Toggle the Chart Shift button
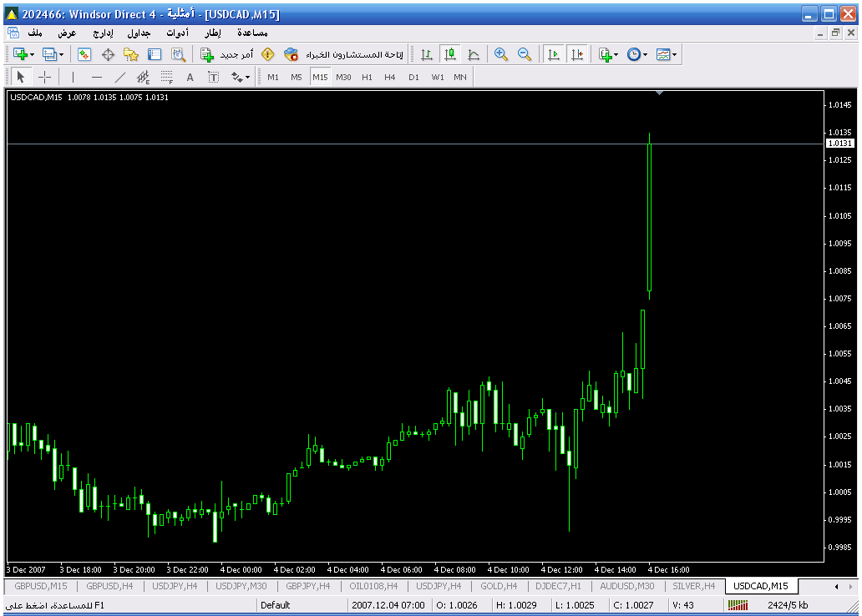This screenshot has height=616, width=862. pyautogui.click(x=576, y=54)
